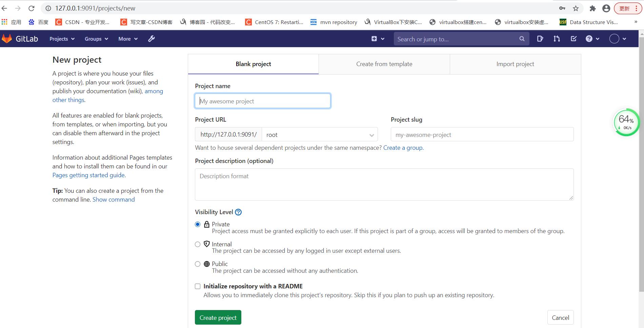
Task: Click the Create a group link
Action: tap(403, 148)
